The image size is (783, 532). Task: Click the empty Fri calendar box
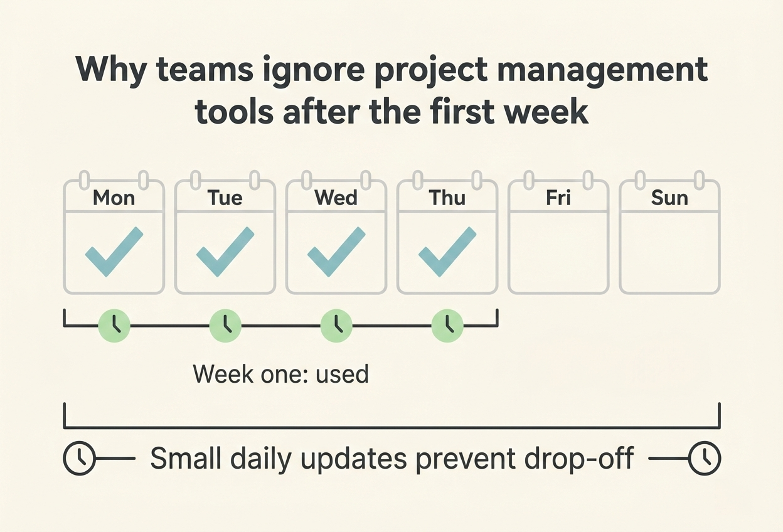pyautogui.click(x=558, y=252)
